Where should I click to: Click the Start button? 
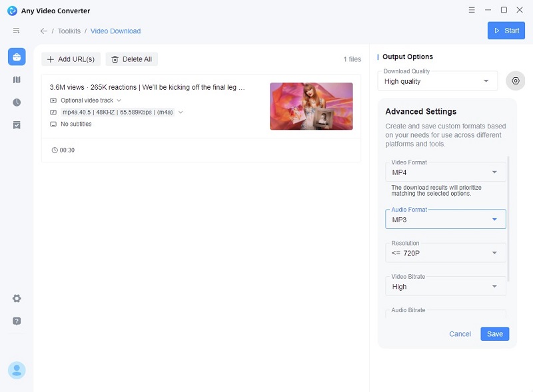(506, 31)
